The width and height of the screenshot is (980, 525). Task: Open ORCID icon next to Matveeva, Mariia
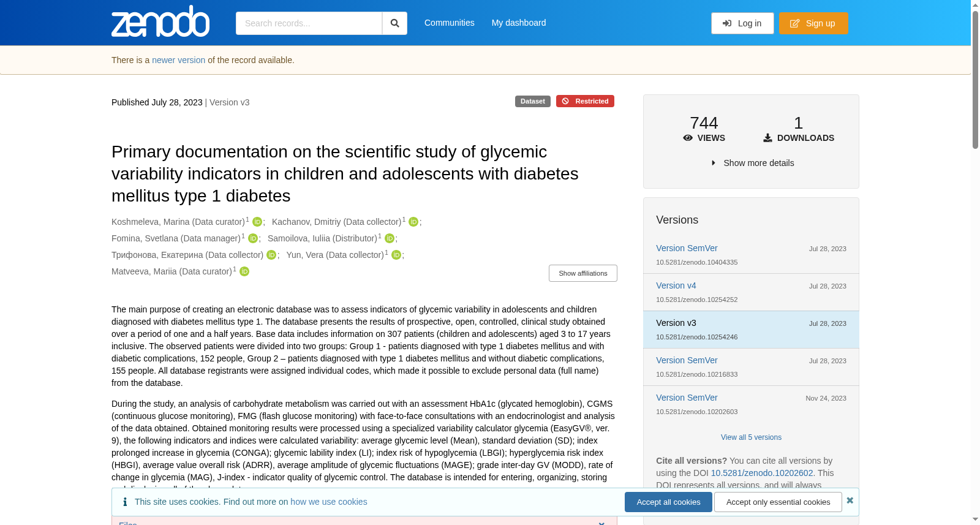(x=244, y=271)
